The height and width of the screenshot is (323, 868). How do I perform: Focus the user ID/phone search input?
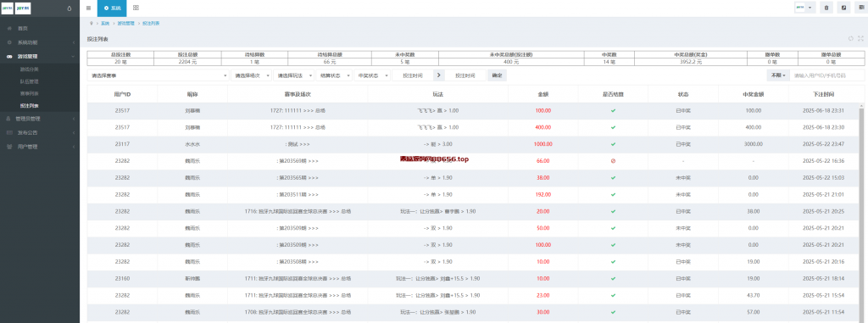(826, 75)
